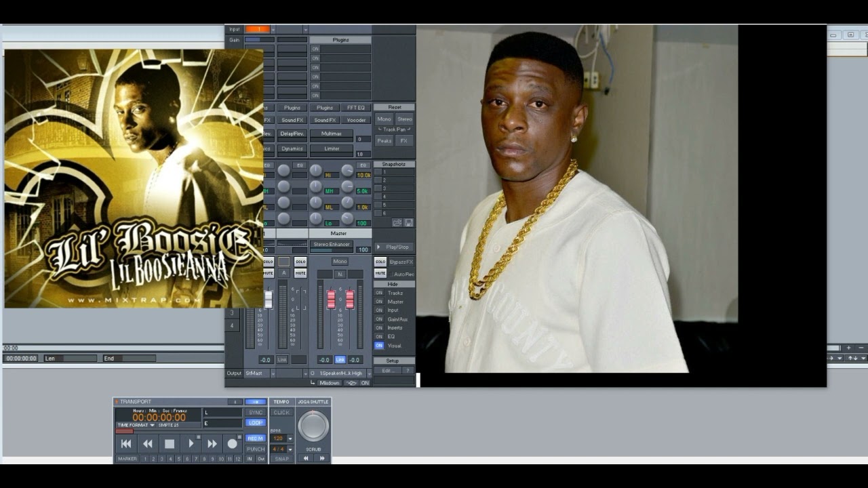Click the Reset button
Image resolution: width=868 pixels, height=488 pixels.
tap(394, 107)
